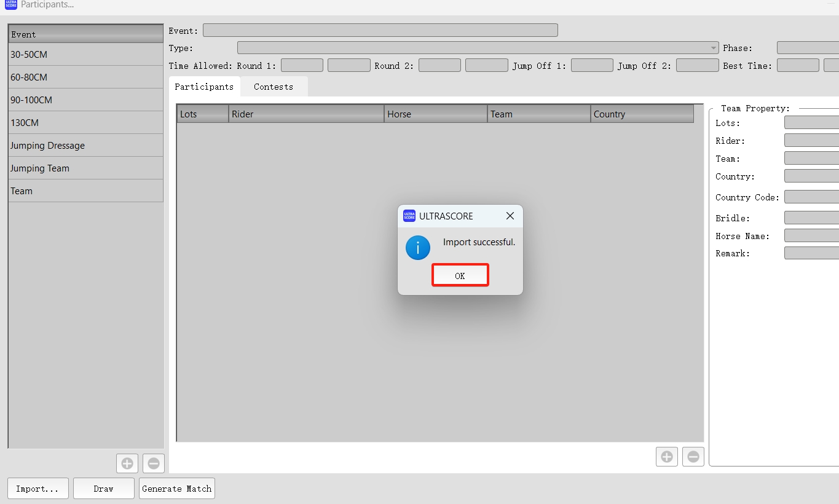Remove participant with minus icon below table
This screenshot has height=504, width=839.
point(693,457)
